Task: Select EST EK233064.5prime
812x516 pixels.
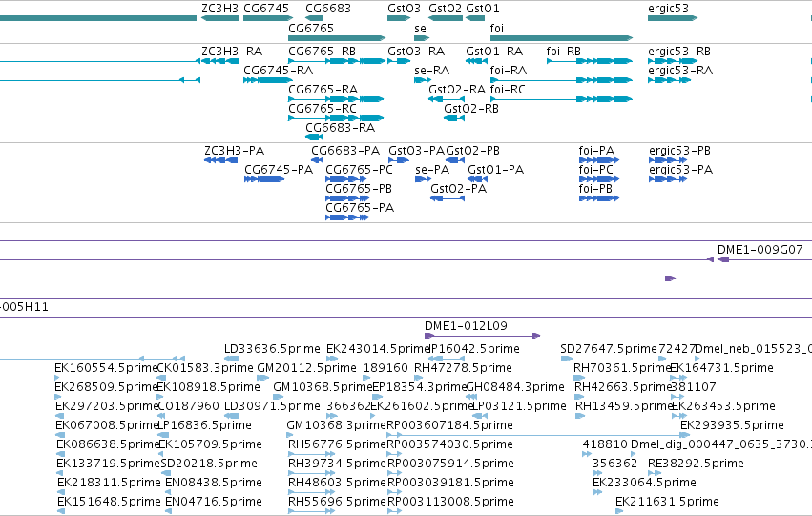Action: (x=644, y=483)
